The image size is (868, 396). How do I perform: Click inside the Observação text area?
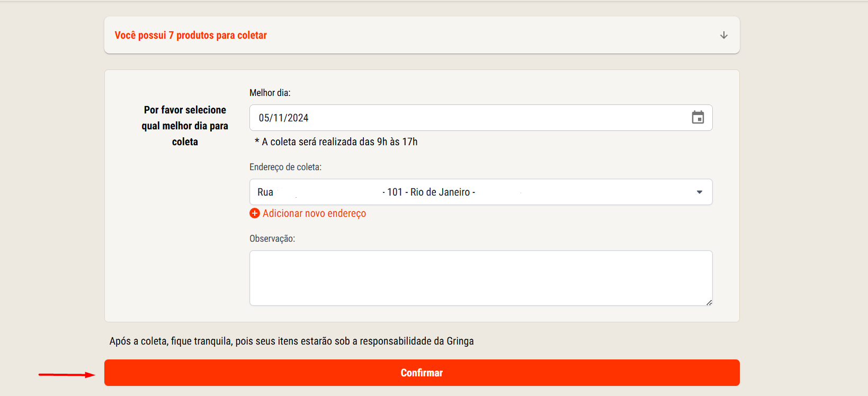(x=481, y=278)
